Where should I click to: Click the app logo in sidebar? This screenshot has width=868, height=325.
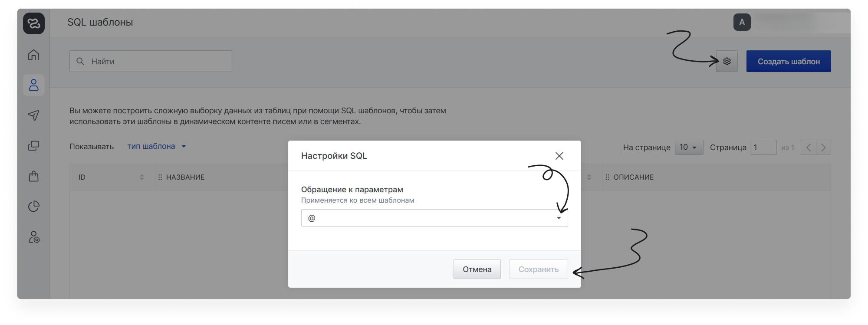34,23
